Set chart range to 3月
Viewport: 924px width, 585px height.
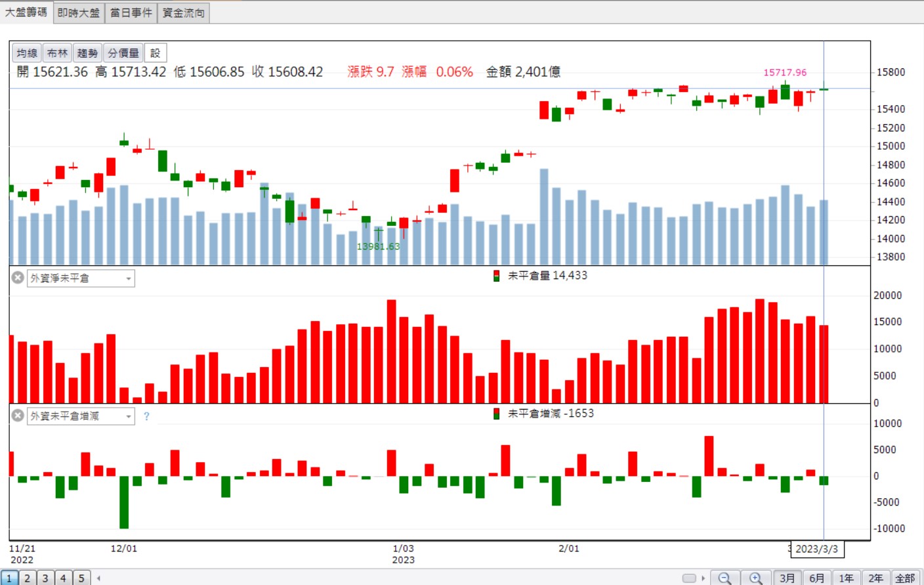click(787, 578)
